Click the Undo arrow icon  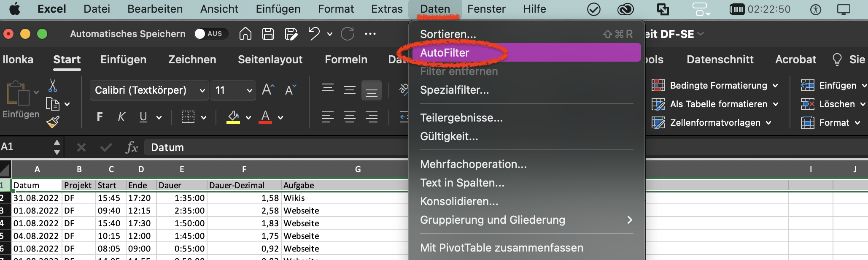pos(314,34)
